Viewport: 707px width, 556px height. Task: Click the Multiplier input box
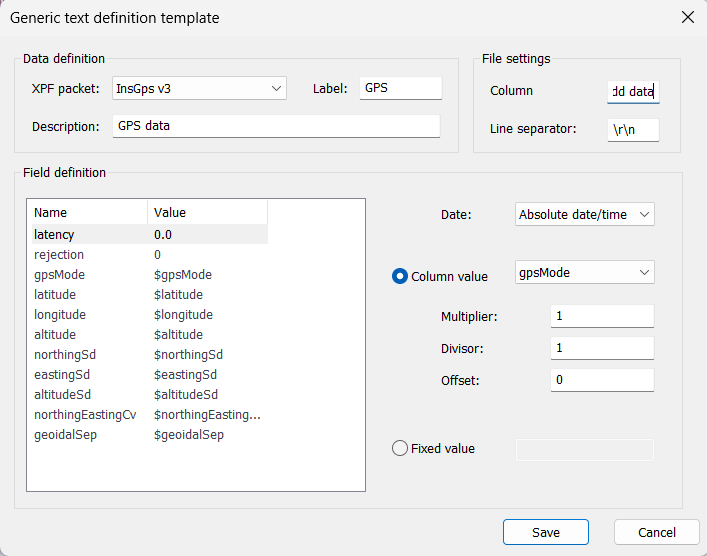601,316
